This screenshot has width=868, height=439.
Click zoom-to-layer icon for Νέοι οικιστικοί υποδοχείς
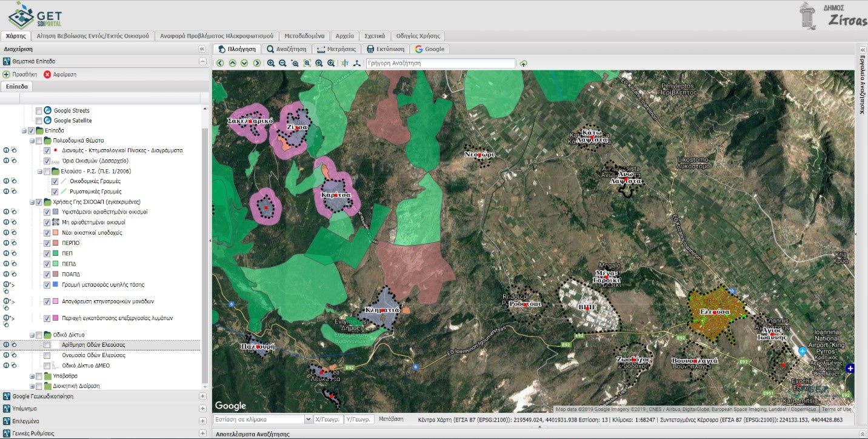tap(13, 232)
